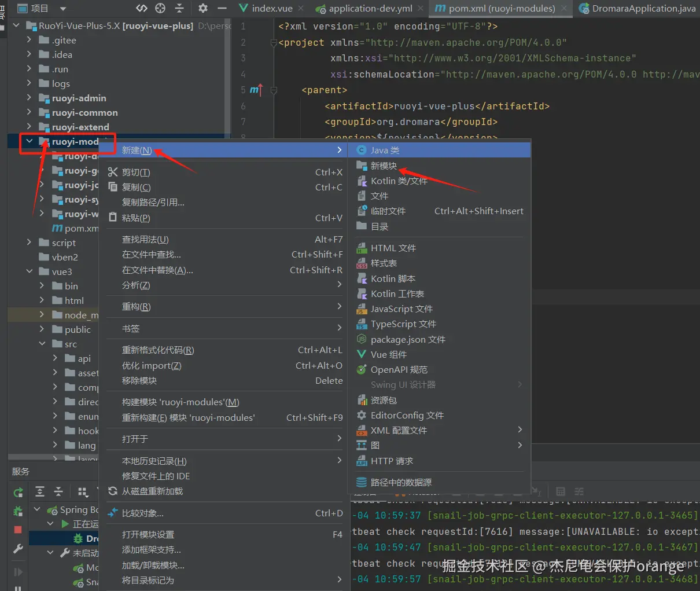Hide the project panel with minus icon
700x591 pixels.
[x=222, y=8]
